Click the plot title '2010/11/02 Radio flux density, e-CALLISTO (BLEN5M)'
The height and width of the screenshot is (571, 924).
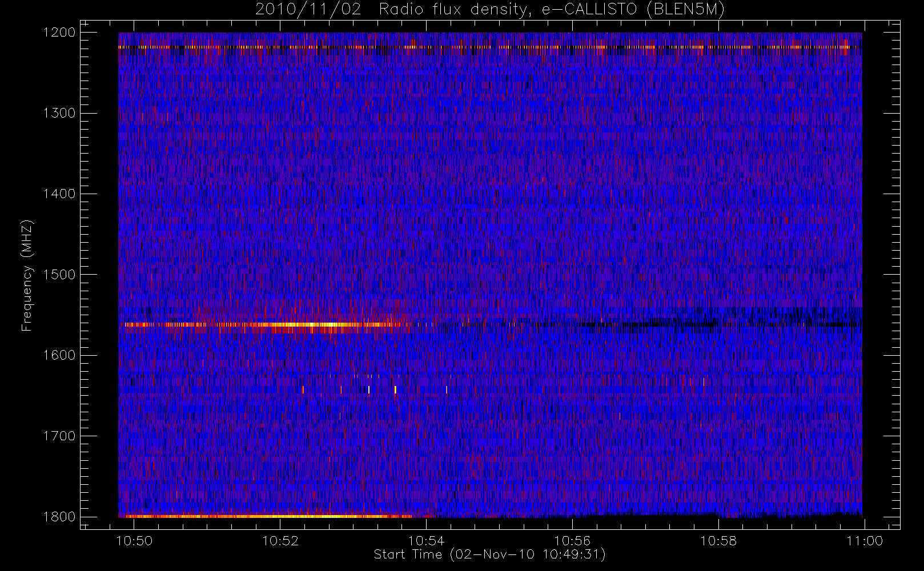point(490,10)
